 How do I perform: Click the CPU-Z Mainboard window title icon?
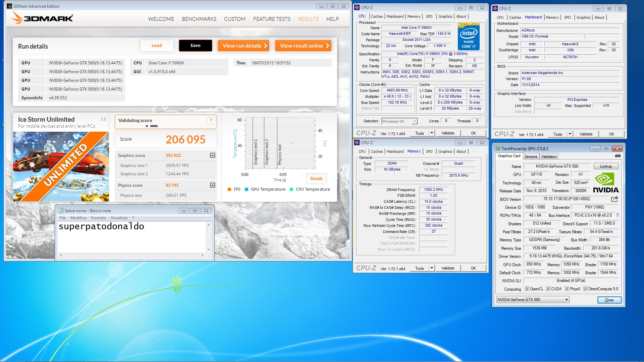pyautogui.click(x=495, y=8)
